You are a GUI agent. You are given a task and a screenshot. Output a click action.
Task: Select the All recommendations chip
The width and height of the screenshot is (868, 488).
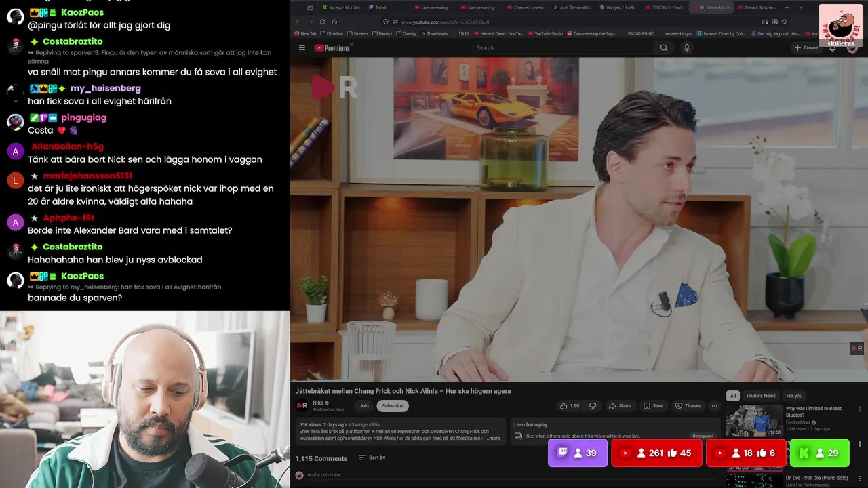coord(732,396)
